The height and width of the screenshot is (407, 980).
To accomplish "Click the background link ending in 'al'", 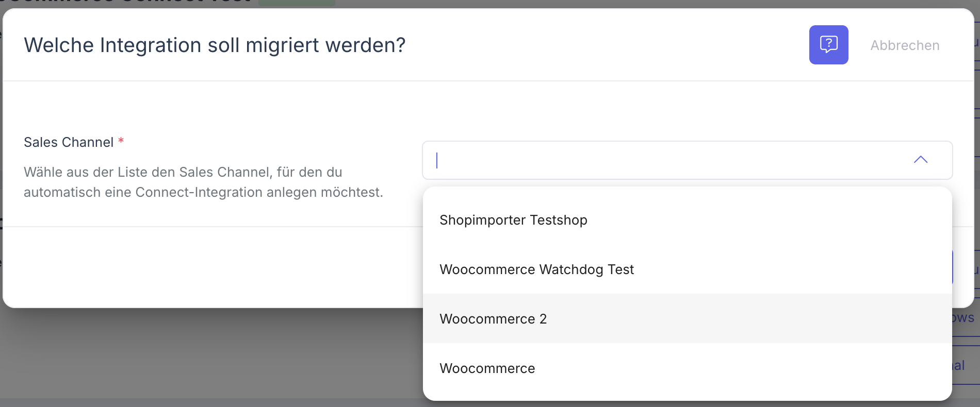I will click(960, 366).
